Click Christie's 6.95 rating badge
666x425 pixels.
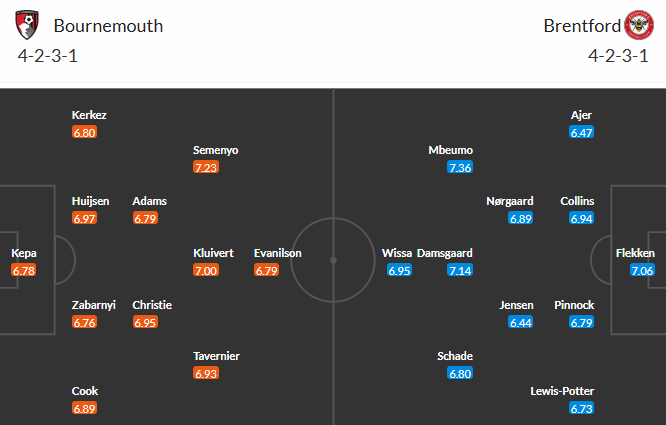pyautogui.click(x=145, y=322)
